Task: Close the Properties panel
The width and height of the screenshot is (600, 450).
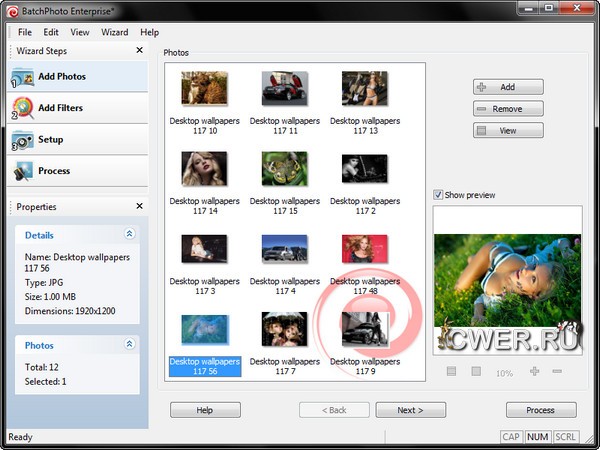Action: 140,206
